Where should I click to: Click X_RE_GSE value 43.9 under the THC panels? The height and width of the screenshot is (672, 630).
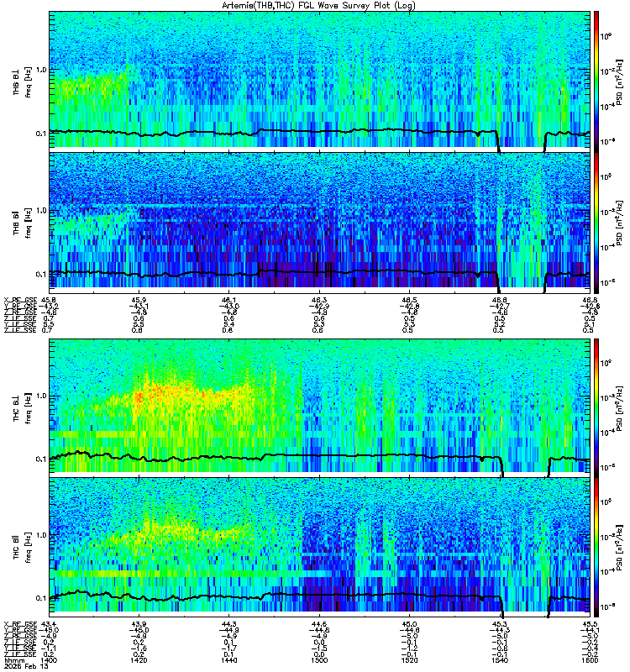point(139,624)
